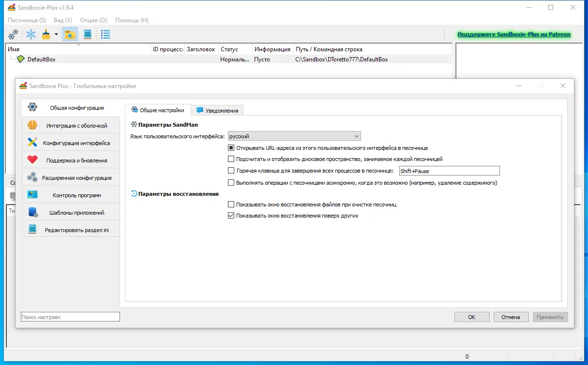Enable opening URL addresses in sandbox checkbox
The height and width of the screenshot is (365, 588).
[x=231, y=148]
